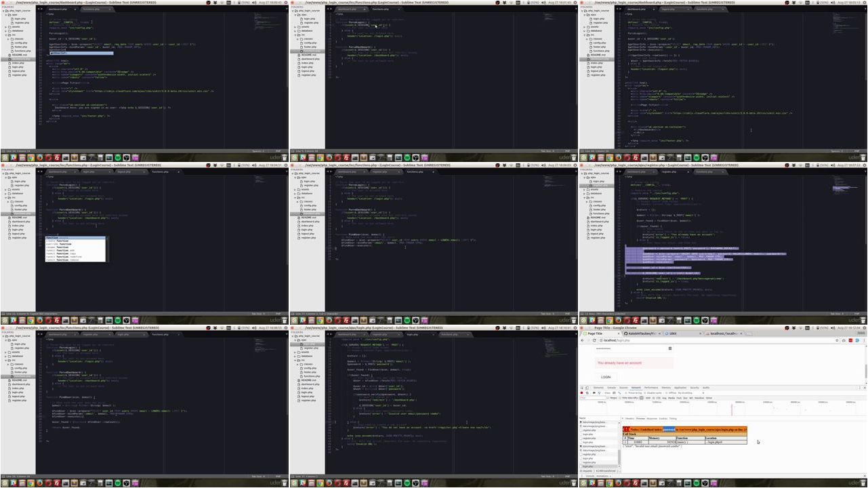This screenshot has height=488, width=868.
Task: Toggle the sidebar icon in top-left Sublime status bar
Action: point(3,151)
